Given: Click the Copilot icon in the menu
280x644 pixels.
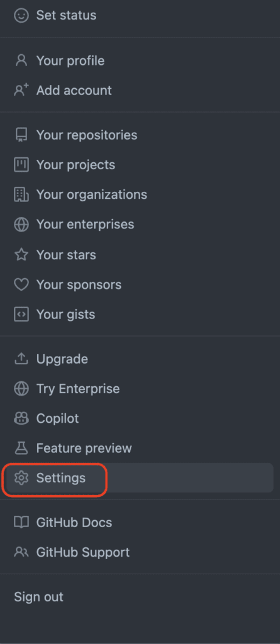Looking at the screenshot, I should 21,418.
